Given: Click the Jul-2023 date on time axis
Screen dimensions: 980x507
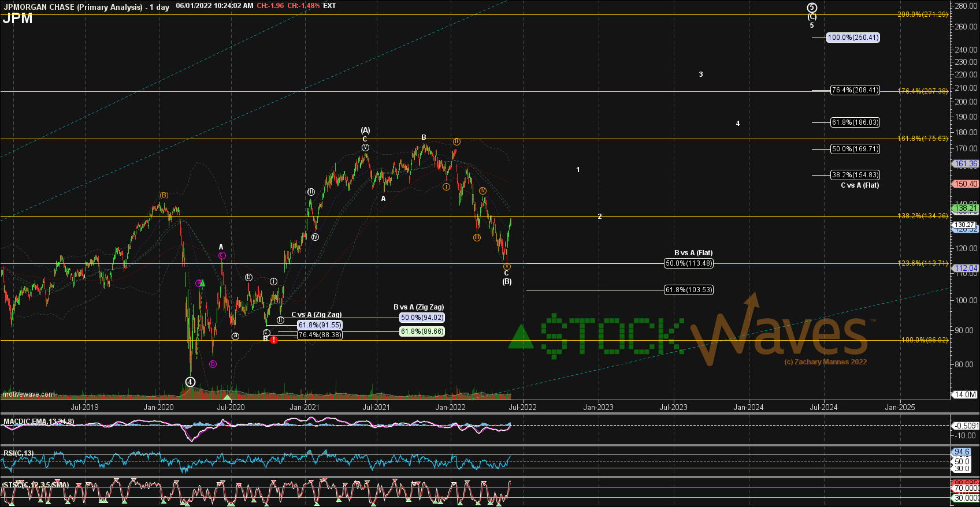Looking at the screenshot, I should [x=674, y=407].
